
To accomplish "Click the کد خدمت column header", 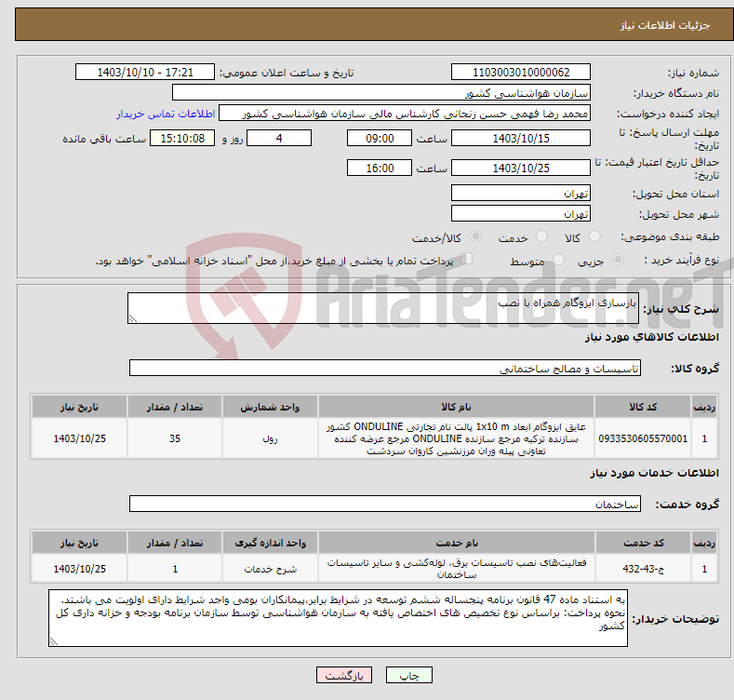I will click(x=644, y=543).
